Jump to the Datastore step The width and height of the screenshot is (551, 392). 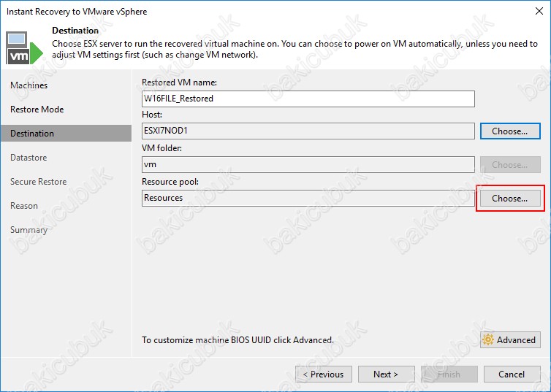coord(28,158)
